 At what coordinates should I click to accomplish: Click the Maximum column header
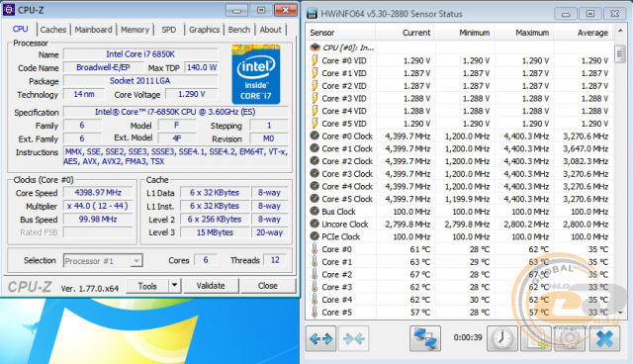pos(523,33)
